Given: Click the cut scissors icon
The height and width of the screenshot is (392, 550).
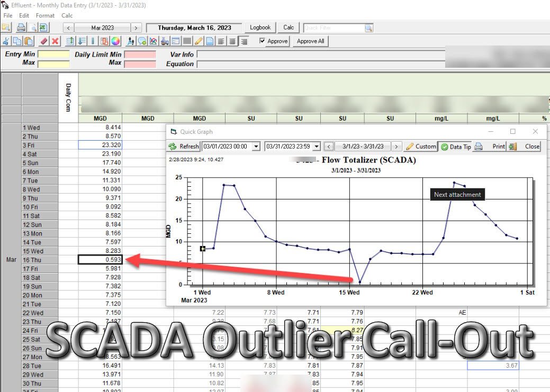Looking at the screenshot, I should [6, 41].
